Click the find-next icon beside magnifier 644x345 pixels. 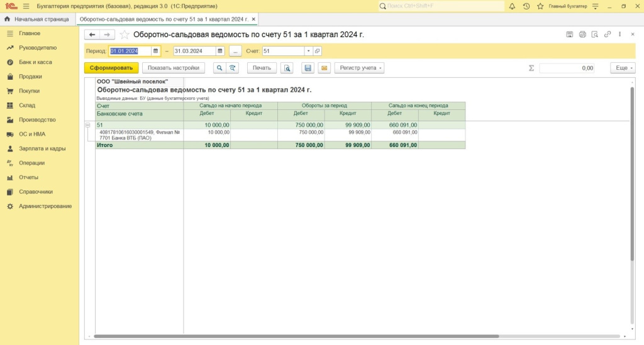233,68
